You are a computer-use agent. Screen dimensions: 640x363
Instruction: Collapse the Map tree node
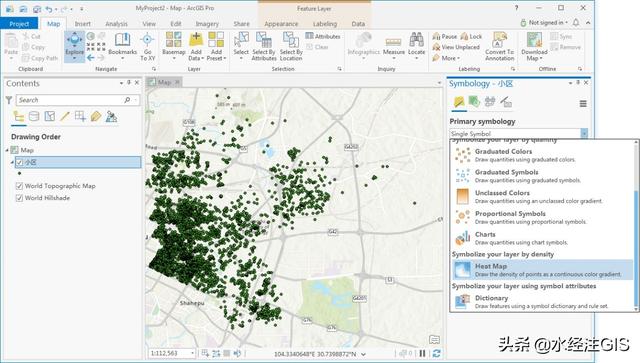[x=7, y=150]
